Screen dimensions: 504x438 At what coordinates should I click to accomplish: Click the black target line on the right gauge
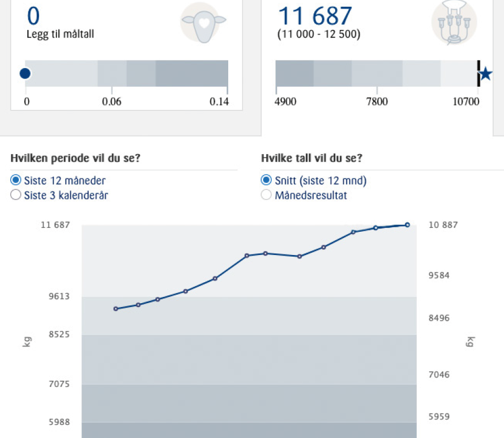(479, 74)
